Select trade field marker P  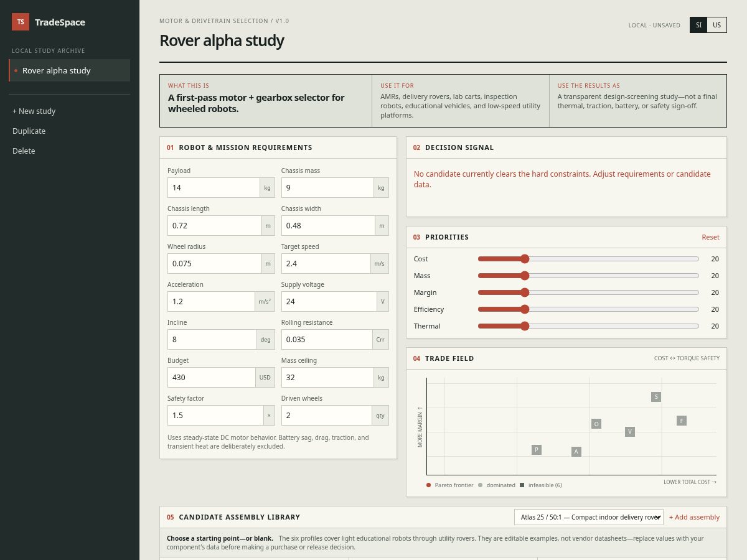(x=537, y=450)
